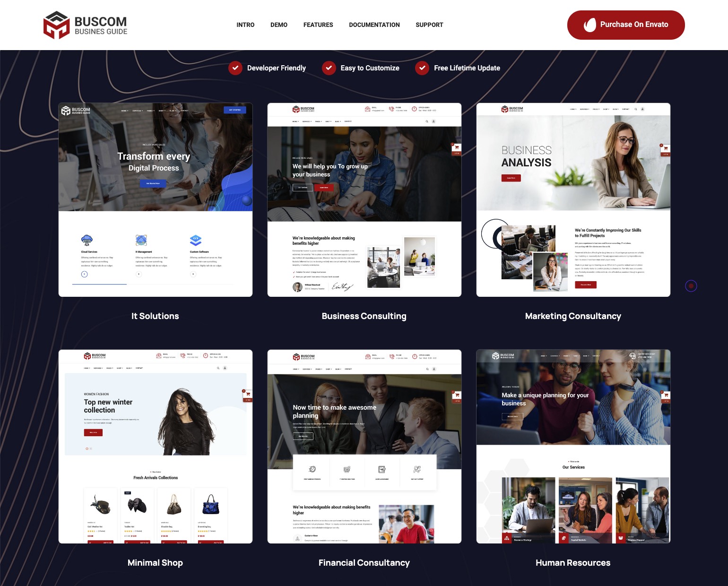Click the Developer Friendly checkmark icon
The height and width of the screenshot is (586, 728).
point(235,68)
